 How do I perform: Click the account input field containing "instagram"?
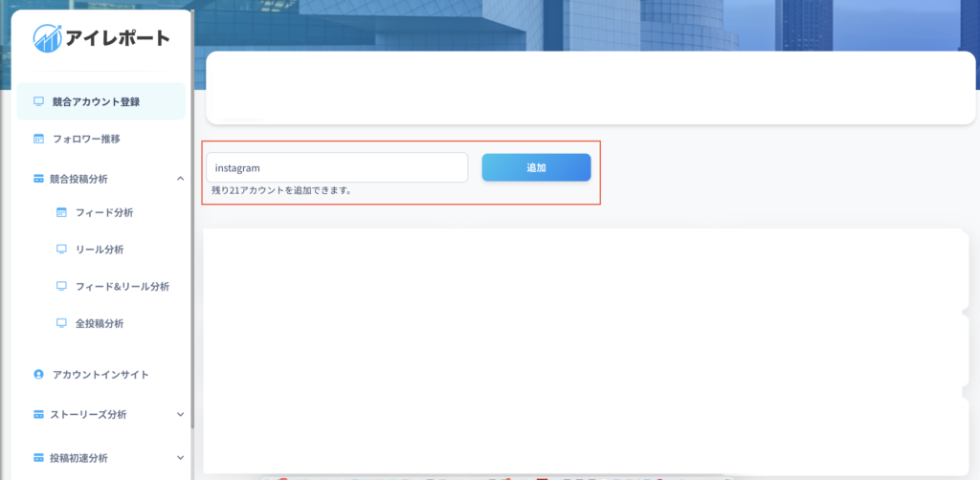[336, 167]
